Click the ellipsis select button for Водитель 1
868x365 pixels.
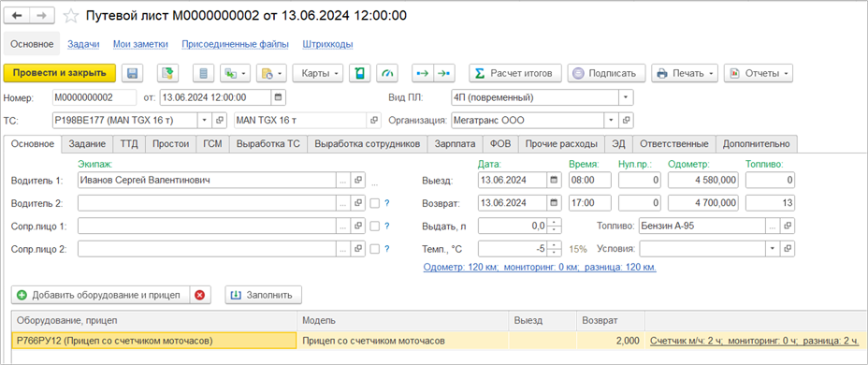click(x=344, y=181)
